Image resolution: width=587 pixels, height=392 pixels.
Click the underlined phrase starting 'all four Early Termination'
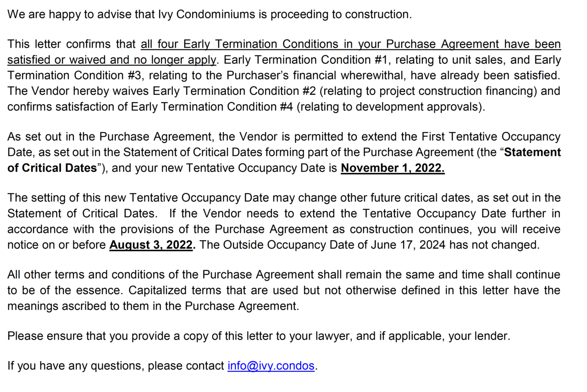coord(350,44)
